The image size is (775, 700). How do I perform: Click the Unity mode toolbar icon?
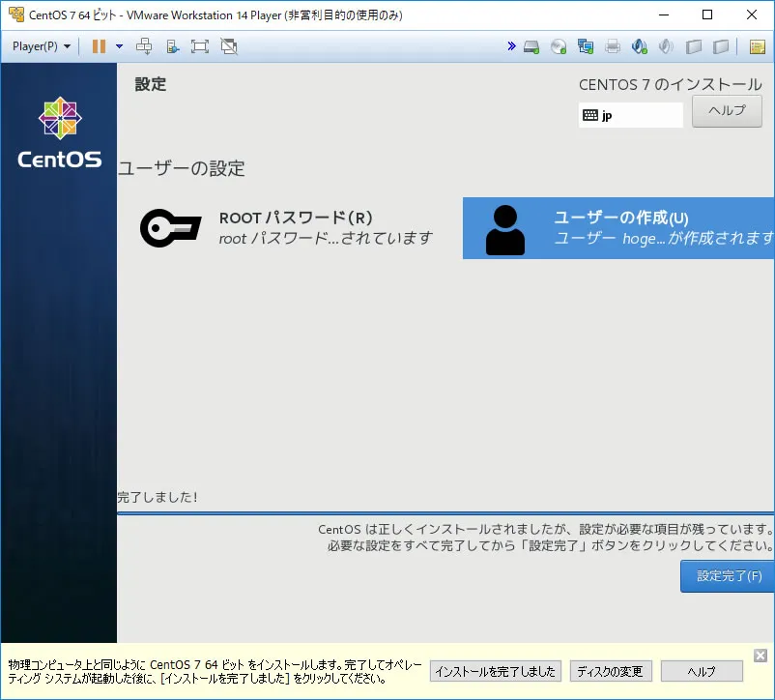click(172, 46)
